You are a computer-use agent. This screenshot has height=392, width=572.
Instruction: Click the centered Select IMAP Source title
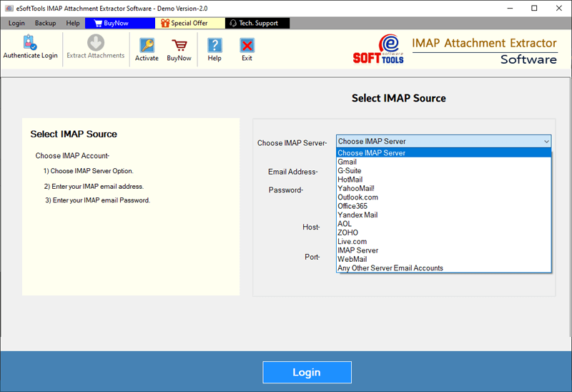399,98
